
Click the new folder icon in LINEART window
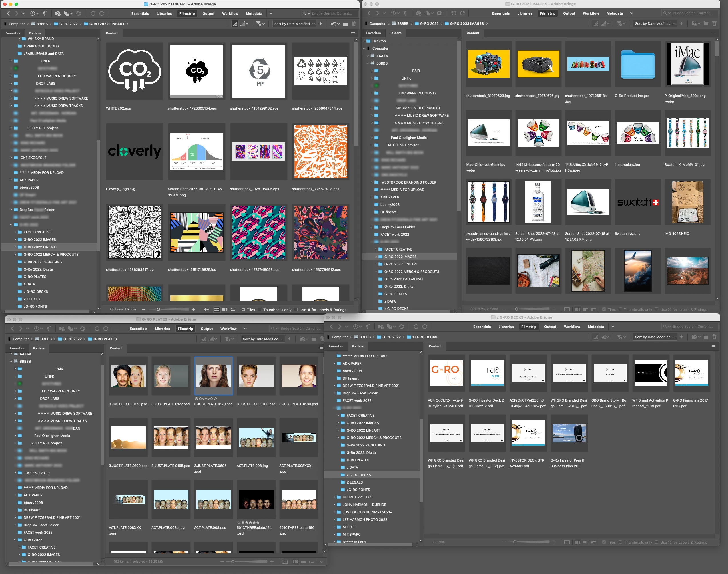click(x=345, y=24)
